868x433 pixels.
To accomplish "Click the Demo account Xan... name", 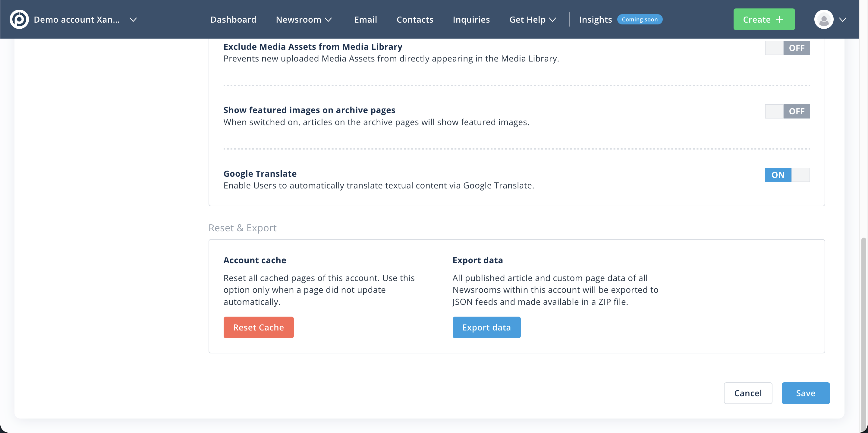I will pos(77,20).
